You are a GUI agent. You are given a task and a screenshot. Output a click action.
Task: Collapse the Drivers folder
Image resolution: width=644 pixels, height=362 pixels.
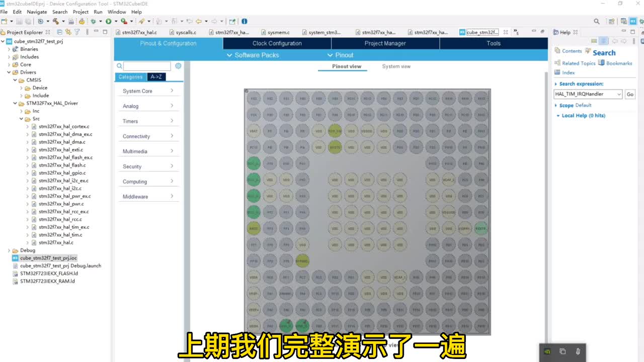[x=9, y=72]
